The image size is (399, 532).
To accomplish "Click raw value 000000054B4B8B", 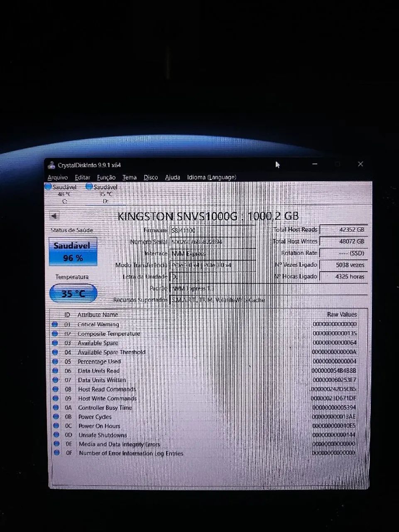I will click(x=334, y=371).
